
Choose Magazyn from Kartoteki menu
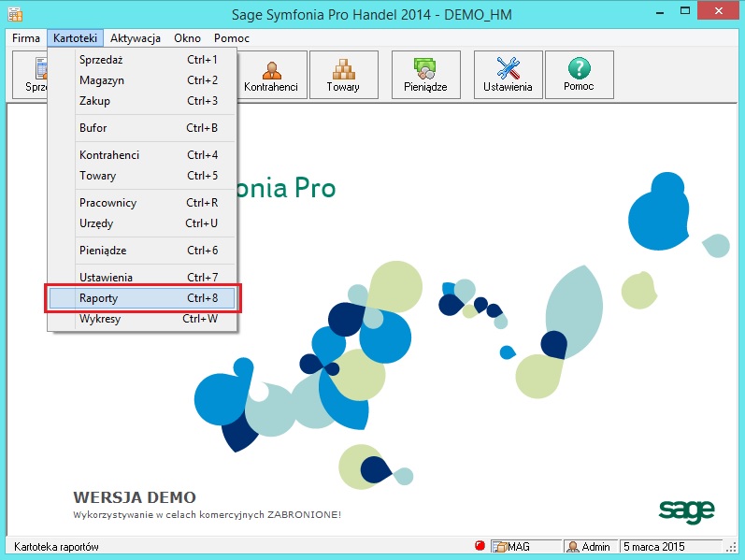(142, 80)
